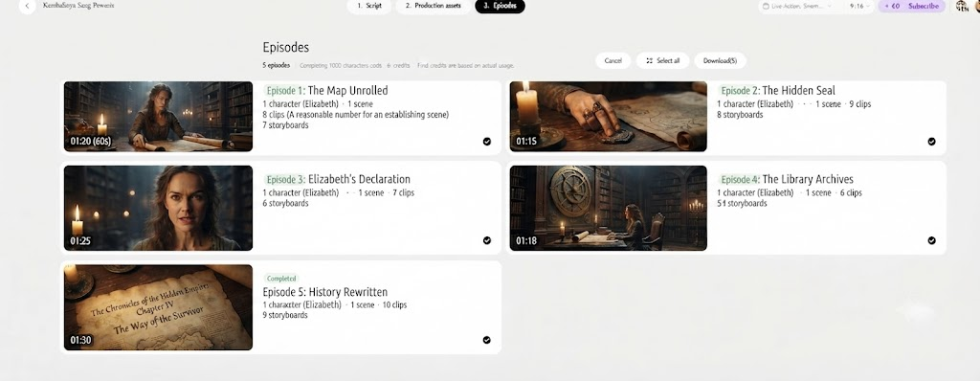
Task: Open Episode 3 thumbnail of Elizabeth's face
Action: (158, 208)
